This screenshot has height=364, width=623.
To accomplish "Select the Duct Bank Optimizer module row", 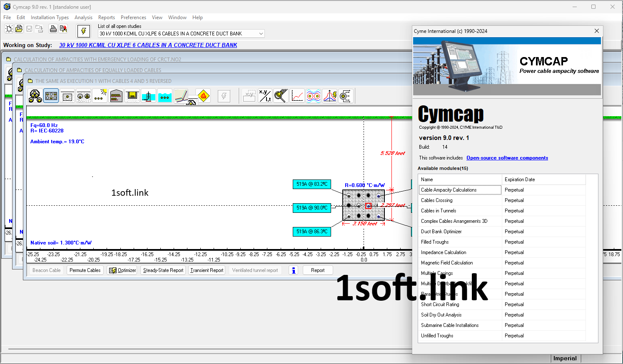I will [x=502, y=232].
